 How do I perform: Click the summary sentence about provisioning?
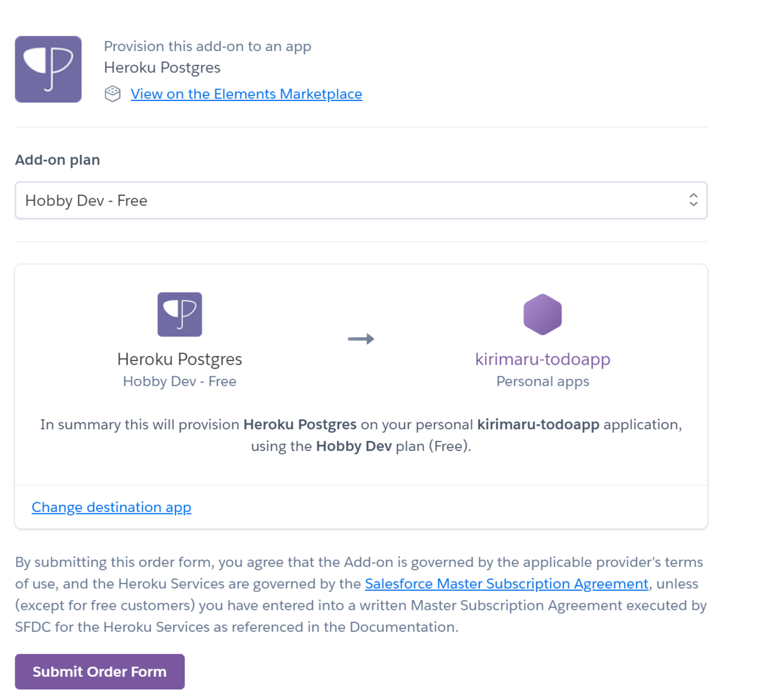(361, 435)
